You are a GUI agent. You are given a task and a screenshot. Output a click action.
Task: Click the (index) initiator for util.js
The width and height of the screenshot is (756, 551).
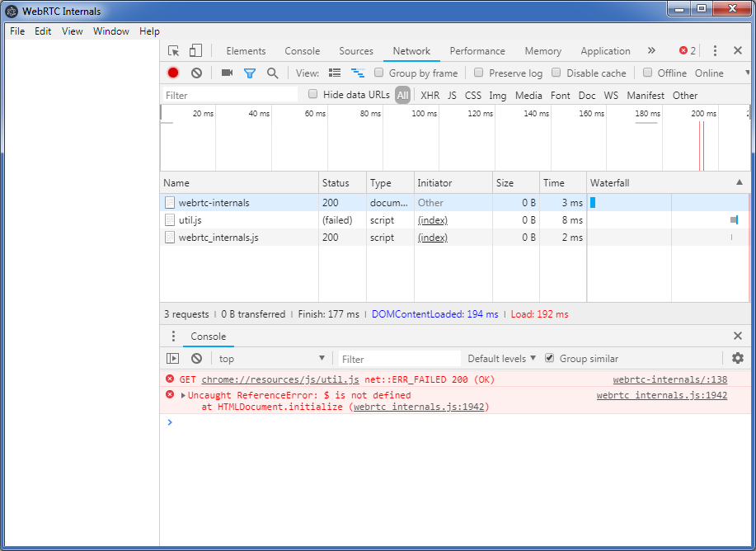pyautogui.click(x=433, y=220)
